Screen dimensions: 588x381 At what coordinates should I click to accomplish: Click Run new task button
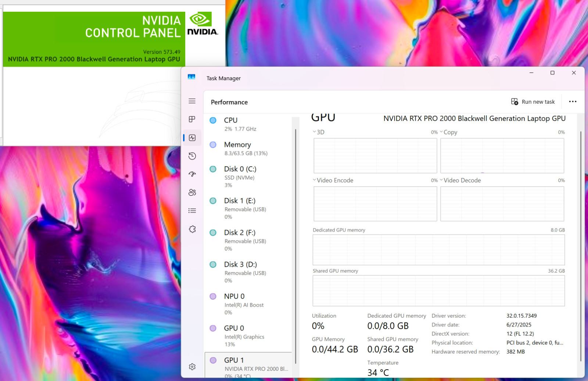click(x=533, y=102)
